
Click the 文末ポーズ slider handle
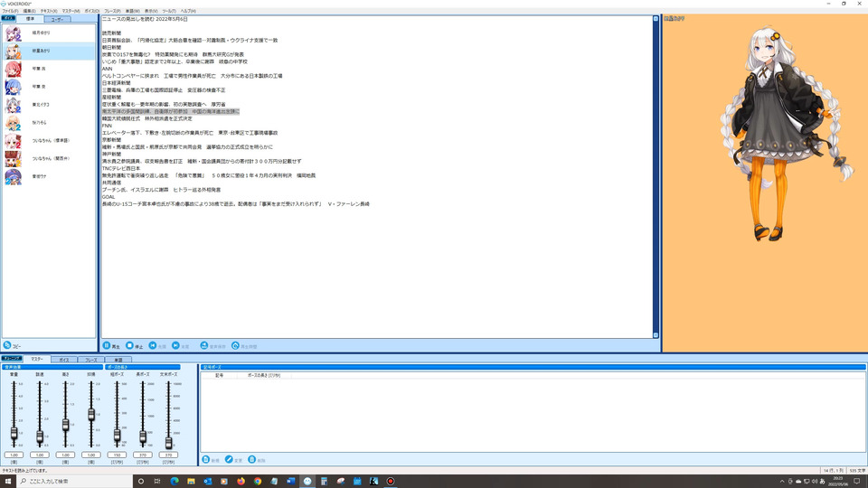click(x=168, y=442)
